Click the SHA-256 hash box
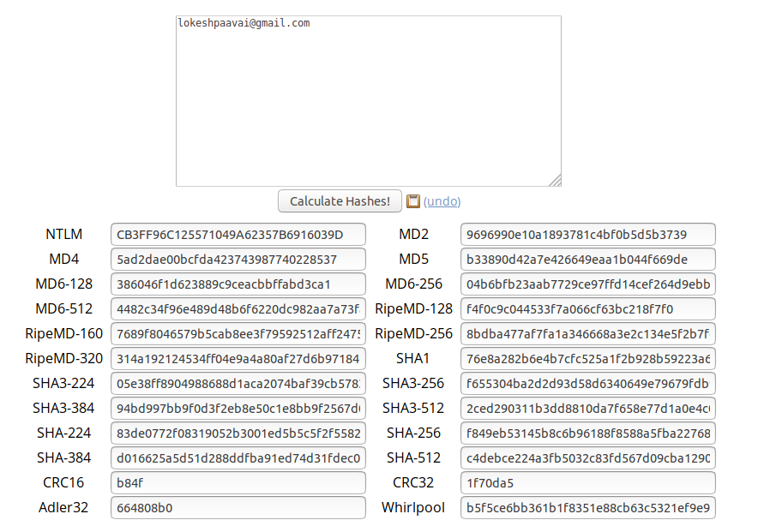The image size is (764, 532). point(588,433)
